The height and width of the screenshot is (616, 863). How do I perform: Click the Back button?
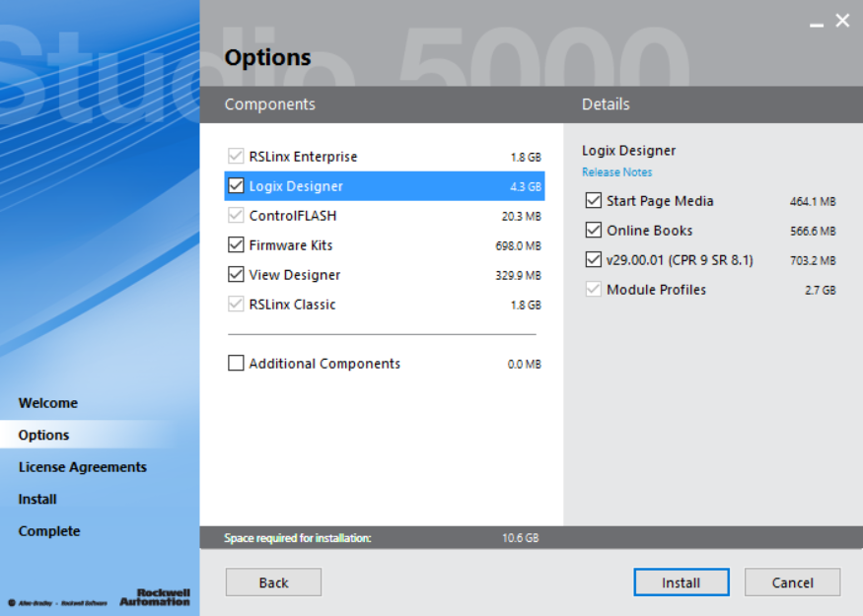click(x=273, y=582)
